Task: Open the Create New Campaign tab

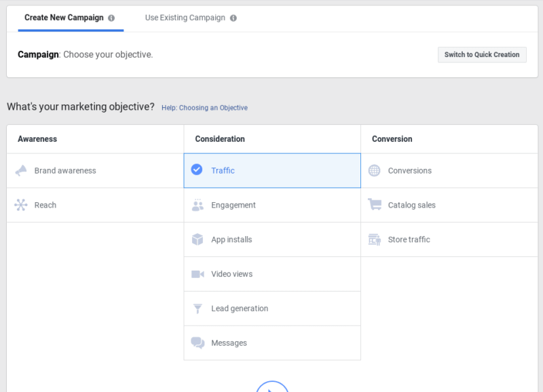Action: click(64, 18)
